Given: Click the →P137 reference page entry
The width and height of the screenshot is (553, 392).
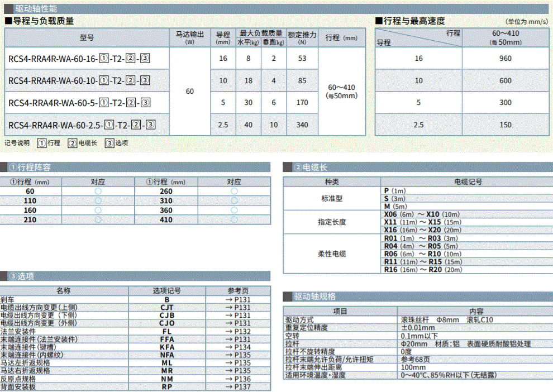Looking at the screenshot, I should pos(238,387).
